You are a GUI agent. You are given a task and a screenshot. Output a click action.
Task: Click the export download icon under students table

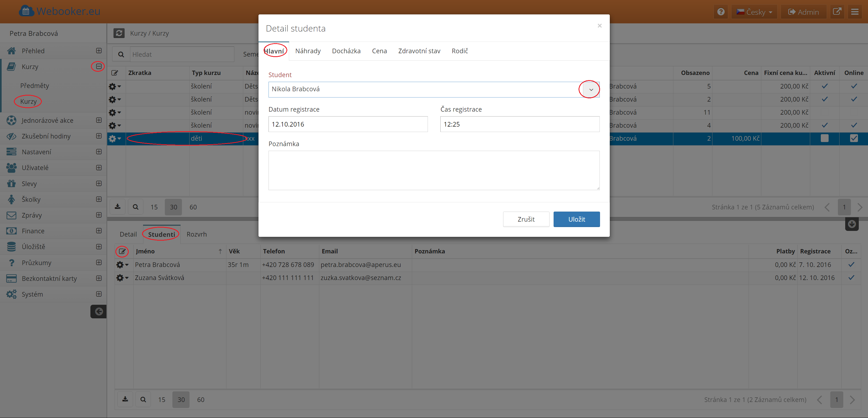tap(125, 399)
